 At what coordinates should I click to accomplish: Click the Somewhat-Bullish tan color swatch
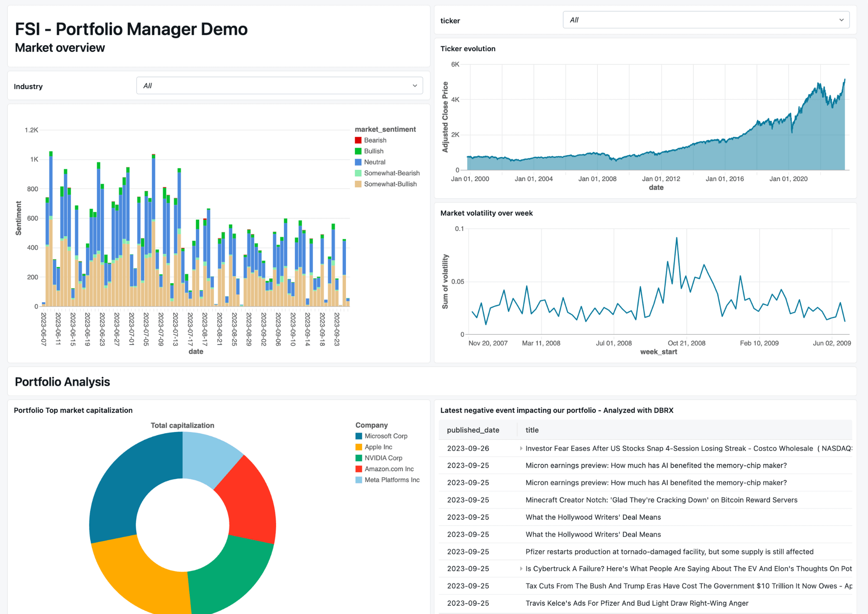coord(358,184)
